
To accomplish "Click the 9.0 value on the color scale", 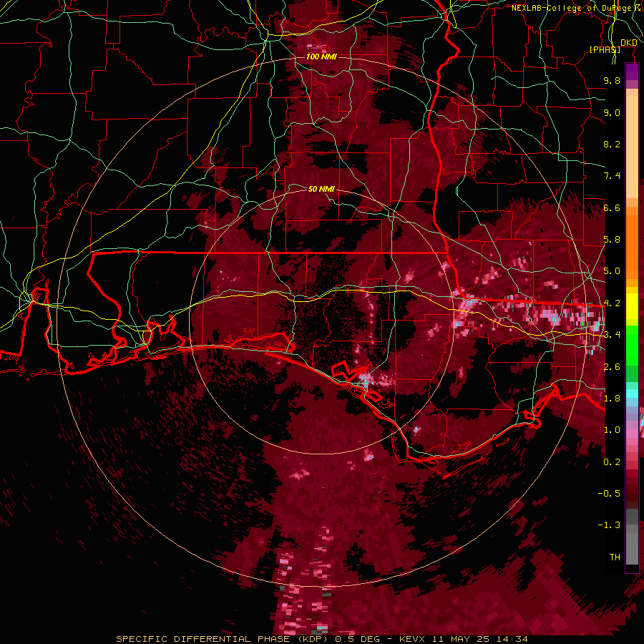I will point(612,112).
